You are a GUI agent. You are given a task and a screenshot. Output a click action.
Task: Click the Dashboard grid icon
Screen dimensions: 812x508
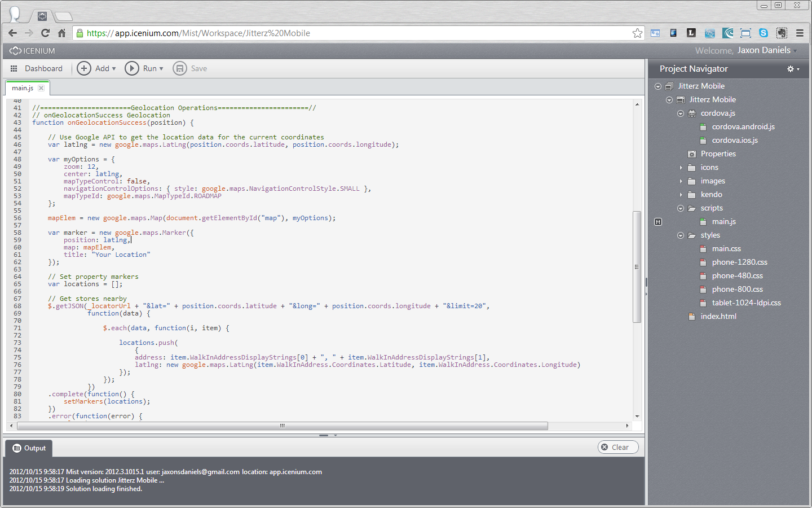pyautogui.click(x=14, y=68)
